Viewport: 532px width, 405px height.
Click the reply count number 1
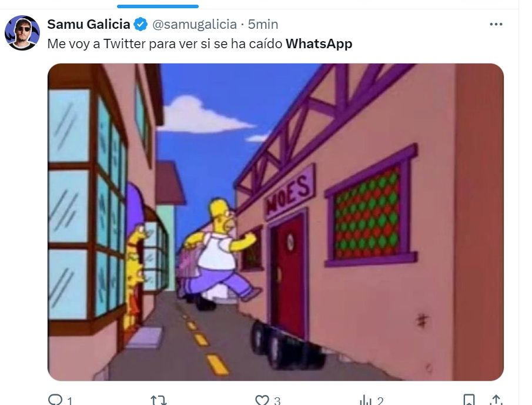[69, 401]
